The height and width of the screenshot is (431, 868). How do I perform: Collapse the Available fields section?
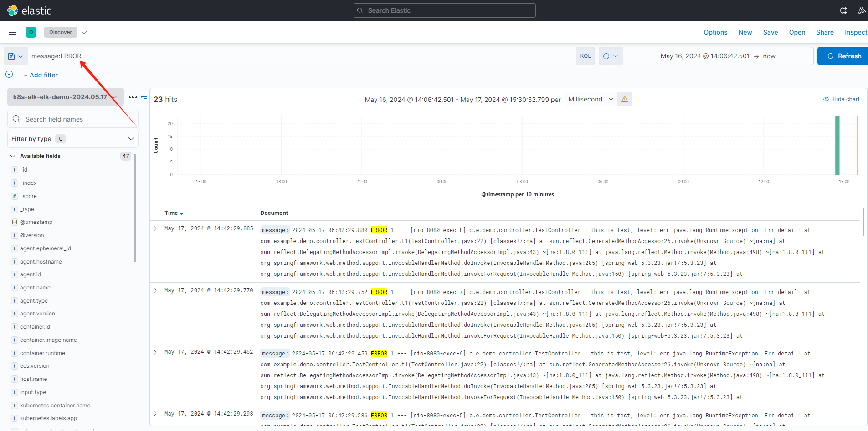click(x=13, y=156)
